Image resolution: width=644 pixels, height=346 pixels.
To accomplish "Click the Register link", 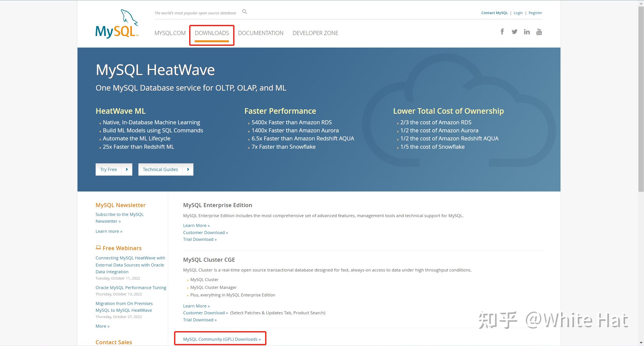I will [x=535, y=13].
